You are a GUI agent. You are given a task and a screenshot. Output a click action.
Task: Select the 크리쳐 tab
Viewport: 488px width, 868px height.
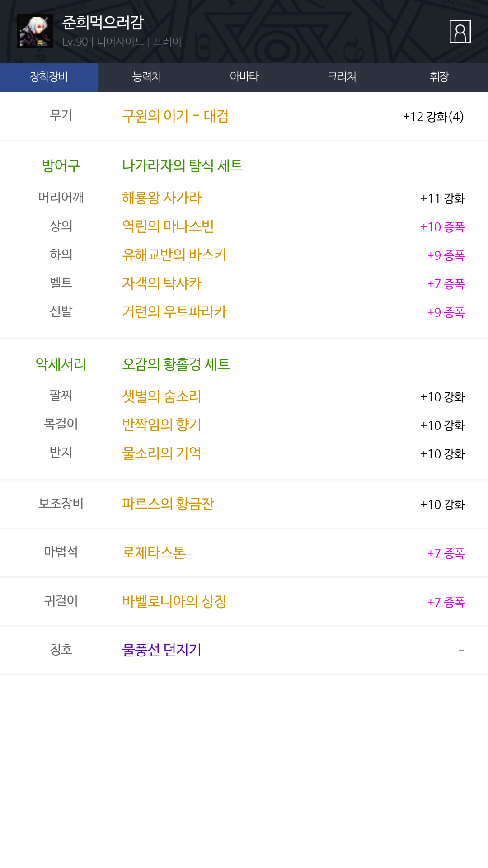(342, 77)
